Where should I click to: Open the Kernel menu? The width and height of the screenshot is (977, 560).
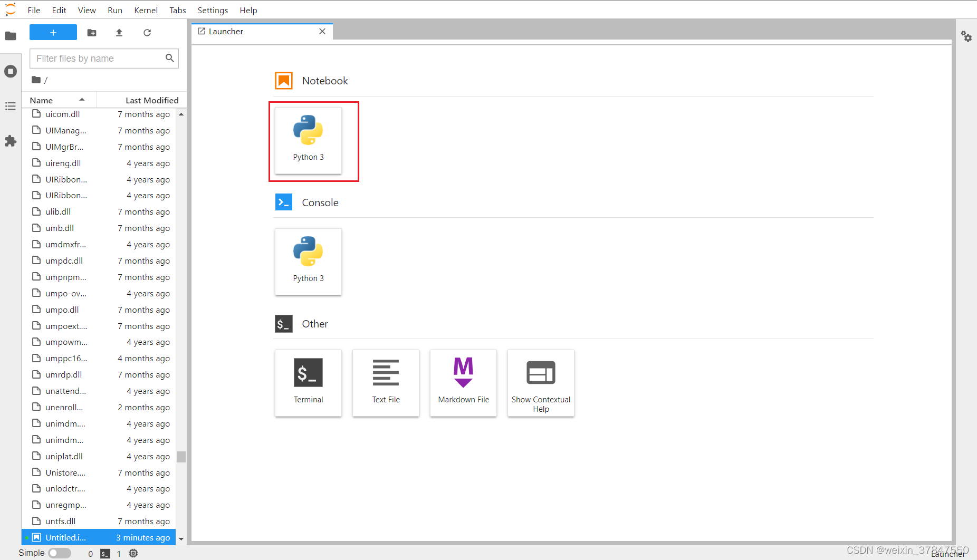tap(146, 10)
